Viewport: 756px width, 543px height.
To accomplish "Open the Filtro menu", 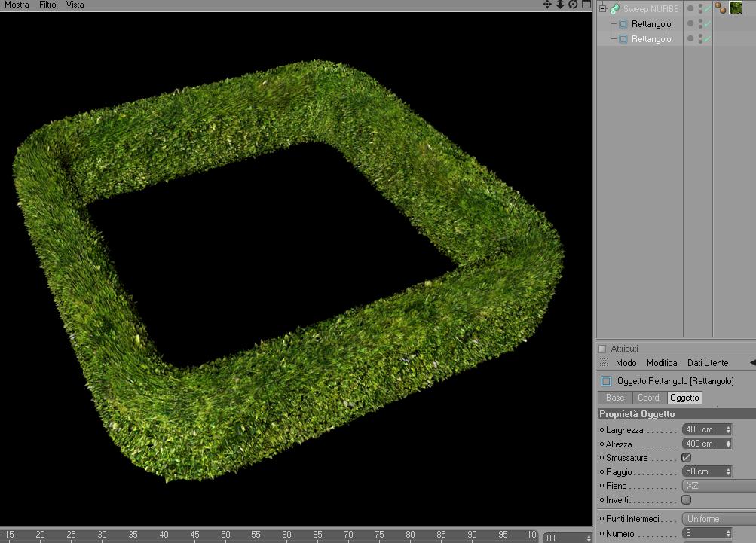I will pyautogui.click(x=47, y=5).
